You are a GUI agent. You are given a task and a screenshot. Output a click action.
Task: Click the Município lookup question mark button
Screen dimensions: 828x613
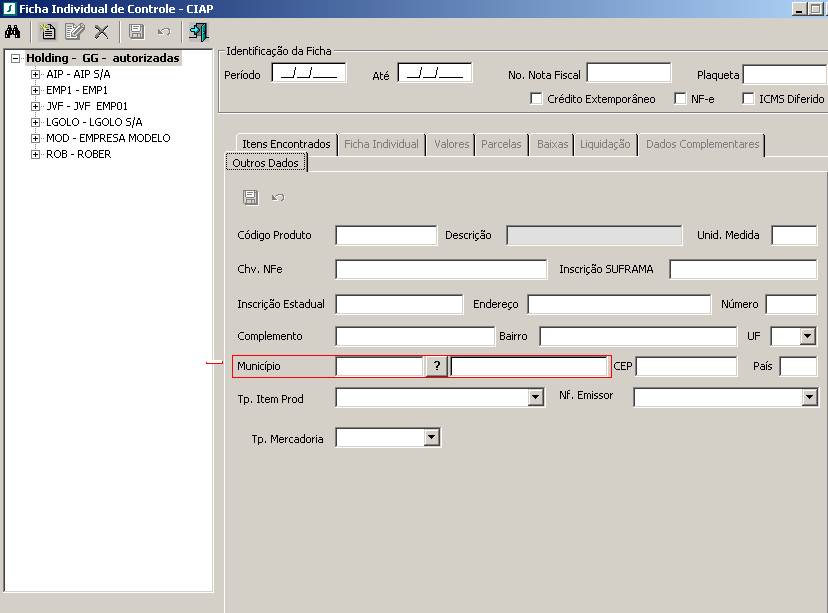pyautogui.click(x=437, y=367)
